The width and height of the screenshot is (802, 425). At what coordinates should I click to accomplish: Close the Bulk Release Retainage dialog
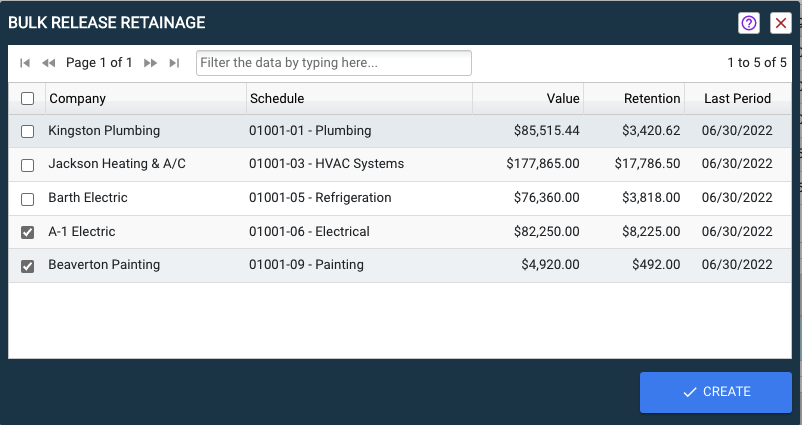[x=781, y=23]
